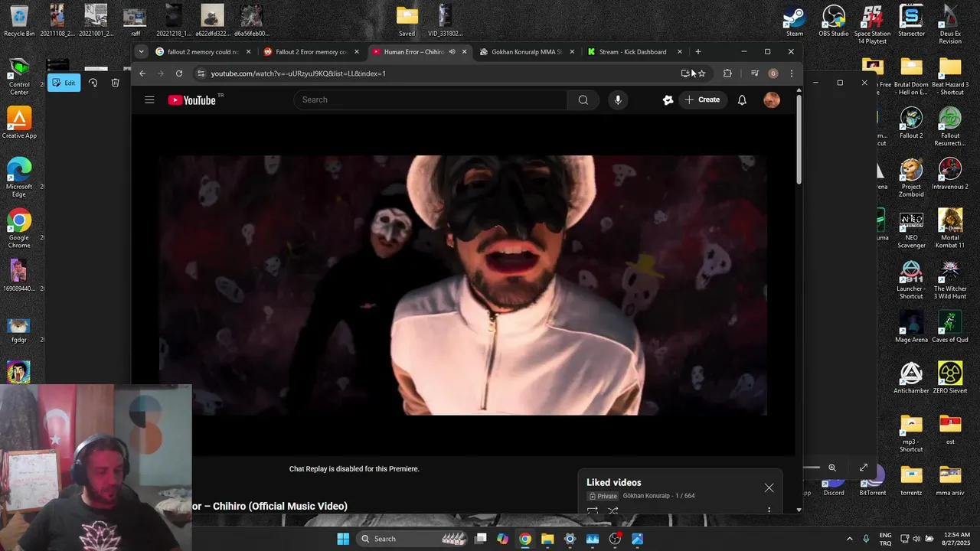Close the Kick Dashboard tab
Viewport: 980px width, 551px height.
[680, 52]
